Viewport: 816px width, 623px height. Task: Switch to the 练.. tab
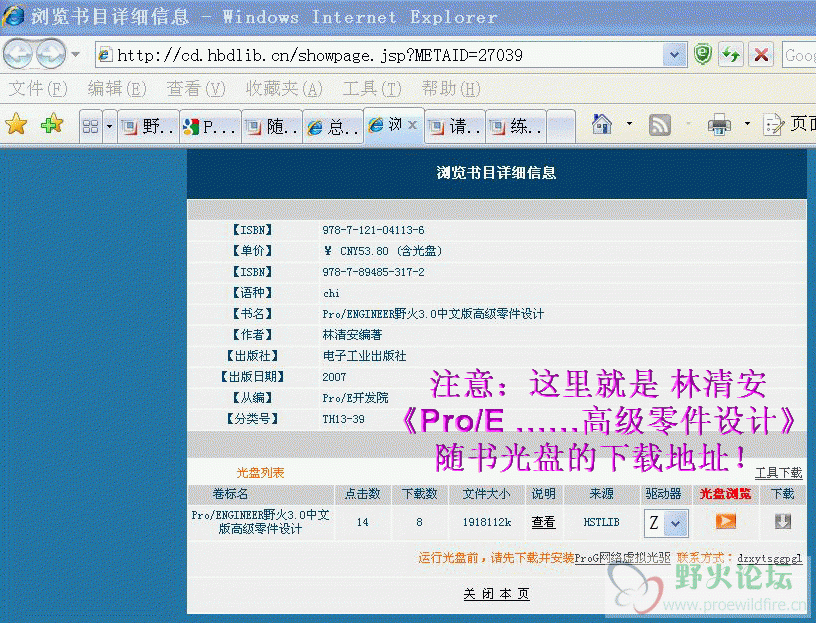click(x=516, y=126)
